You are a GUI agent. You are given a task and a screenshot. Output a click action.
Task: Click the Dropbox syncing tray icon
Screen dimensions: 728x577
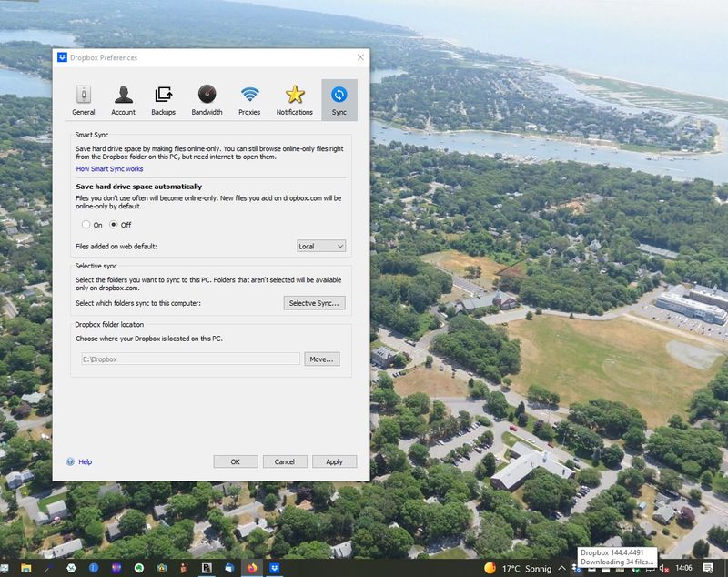[x=576, y=569]
